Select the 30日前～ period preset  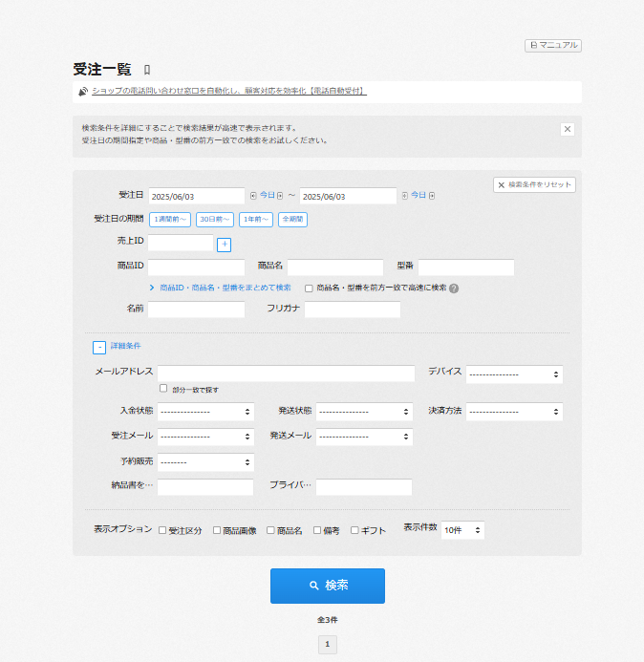(215, 220)
